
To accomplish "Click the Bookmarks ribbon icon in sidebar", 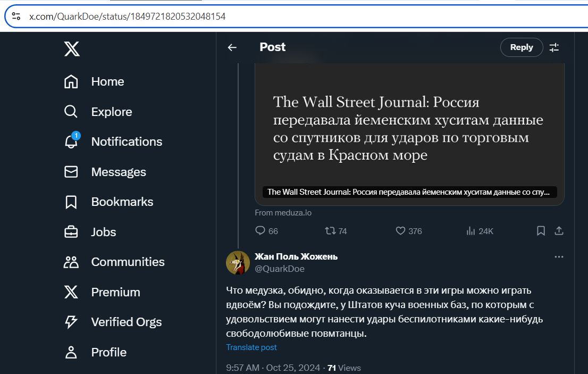I will point(71,202).
